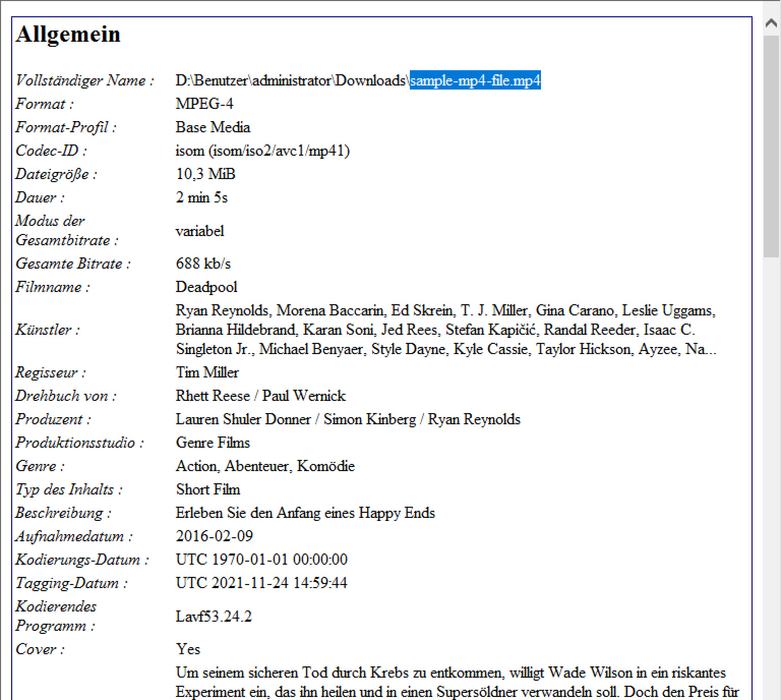Image resolution: width=781 pixels, height=700 pixels.
Task: Click the Typ des Inhalts value Short Film
Action: pyautogui.click(x=208, y=489)
